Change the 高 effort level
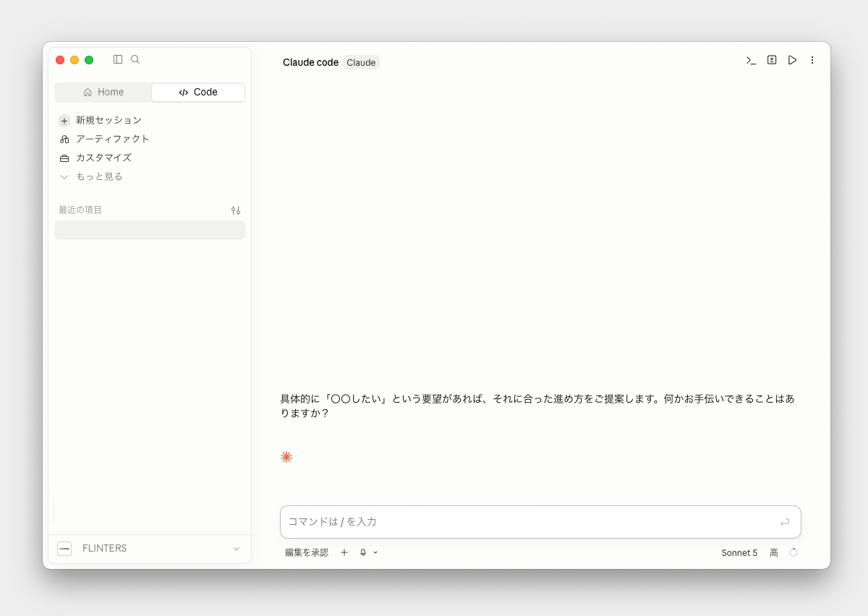The image size is (868, 616). click(x=774, y=552)
